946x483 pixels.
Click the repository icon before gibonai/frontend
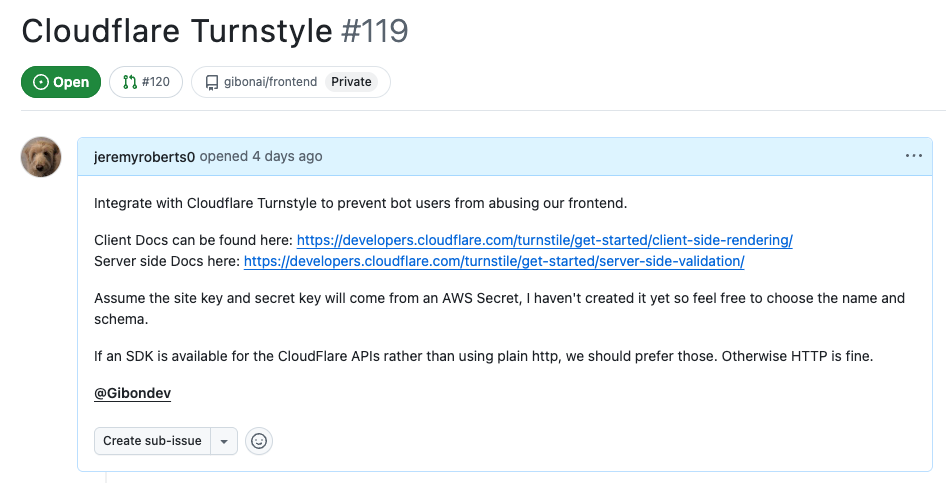tap(212, 83)
